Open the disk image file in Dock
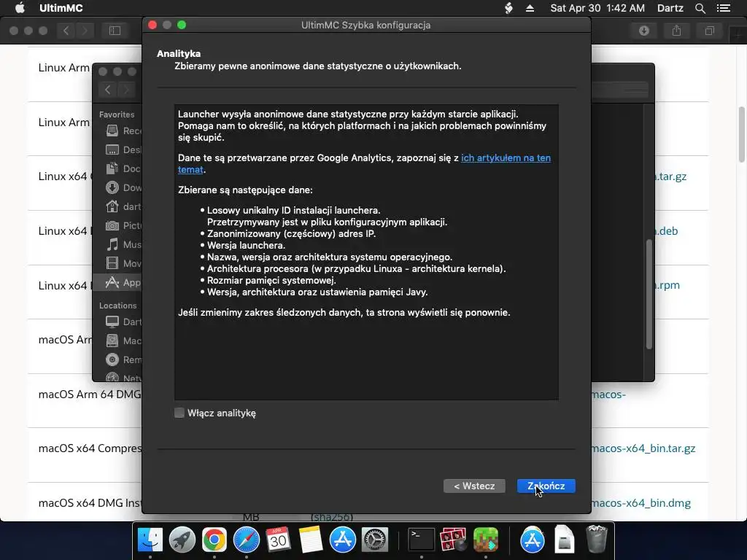The image size is (747, 560). pyautogui.click(x=564, y=540)
